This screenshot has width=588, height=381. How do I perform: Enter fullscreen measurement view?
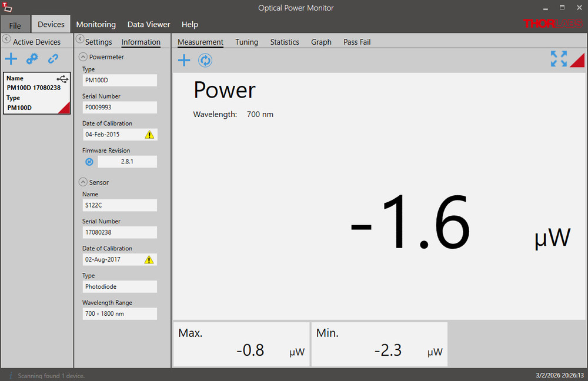558,59
